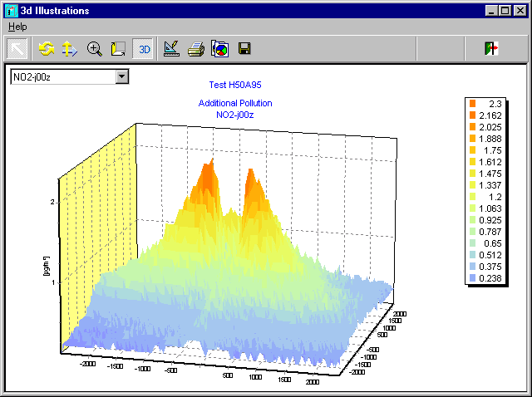Select the arrow pointer tool
This screenshot has height=397, width=532.
17,49
